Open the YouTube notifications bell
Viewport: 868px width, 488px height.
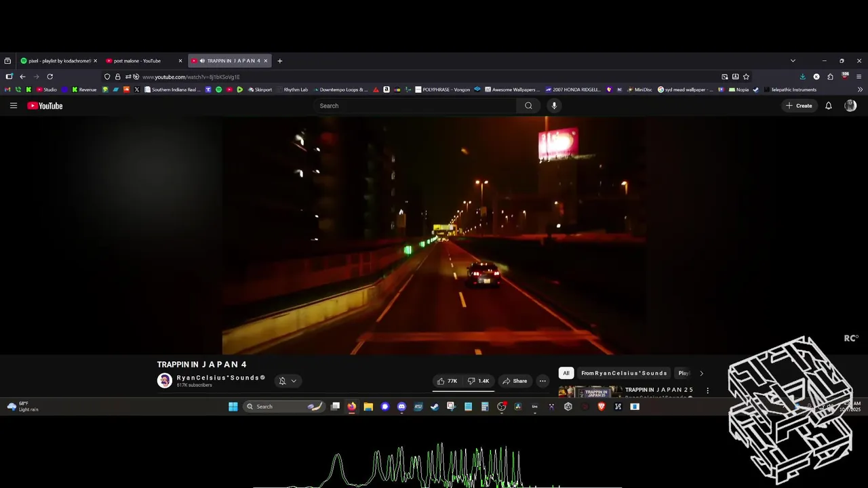(828, 106)
